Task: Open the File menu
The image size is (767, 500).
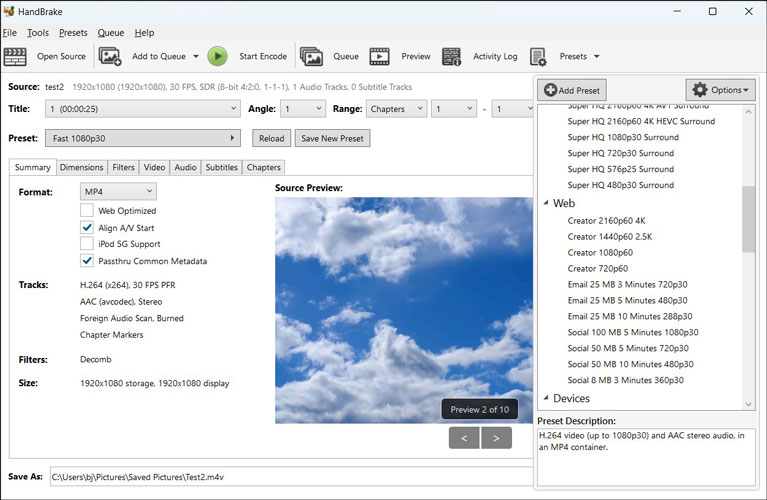Action: coord(9,33)
